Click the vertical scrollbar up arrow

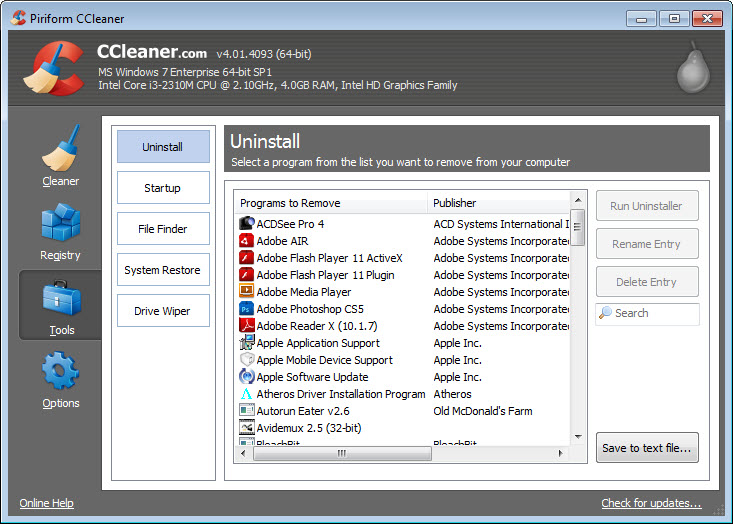[x=578, y=200]
